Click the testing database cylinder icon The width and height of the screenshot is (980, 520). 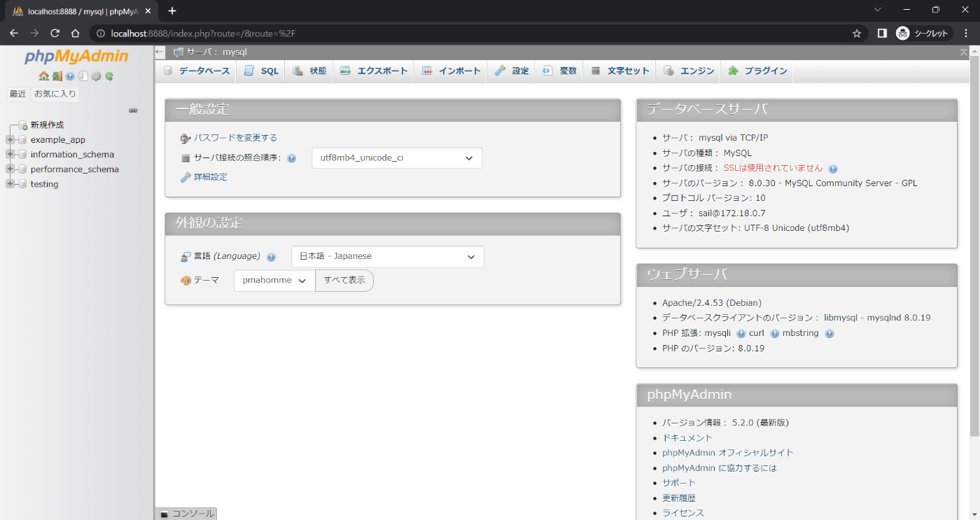point(22,184)
